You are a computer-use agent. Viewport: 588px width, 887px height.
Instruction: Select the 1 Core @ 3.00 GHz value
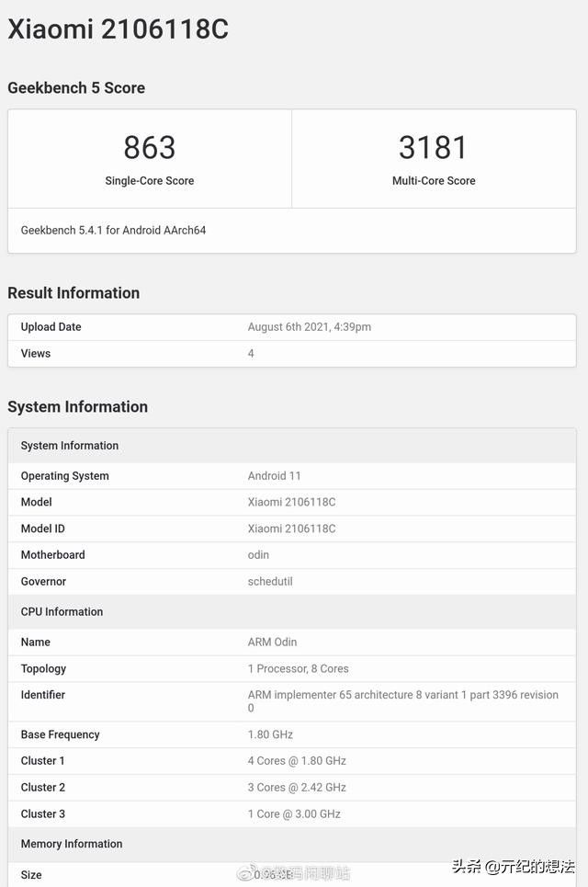[x=294, y=814]
